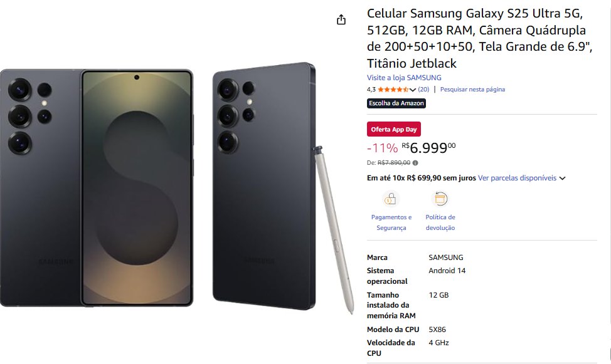Visit the SAMSUNG store link
This screenshot has width=611, height=364.
(404, 78)
